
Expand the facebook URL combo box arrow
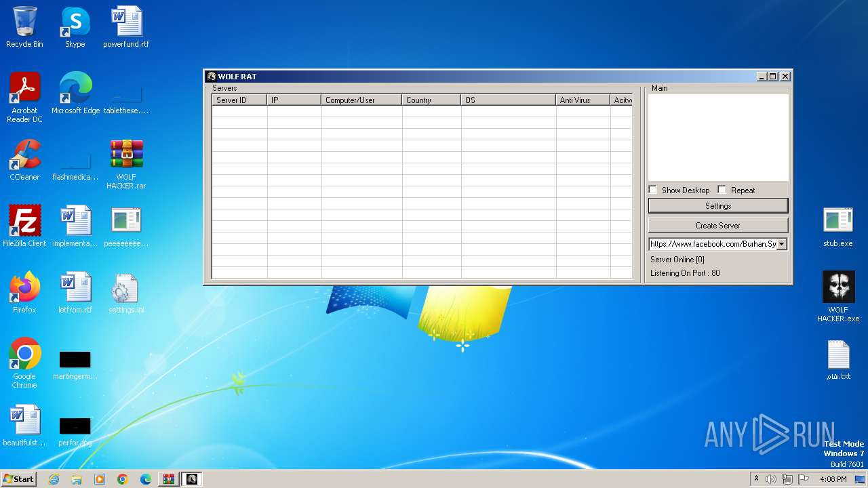pos(782,244)
